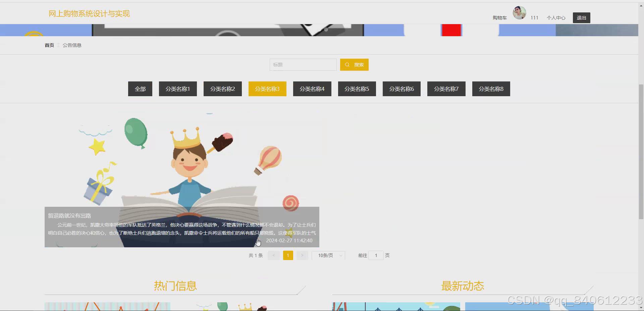This screenshot has height=311, width=644.
Task: Click the 搜索 search button
Action: pos(354,64)
